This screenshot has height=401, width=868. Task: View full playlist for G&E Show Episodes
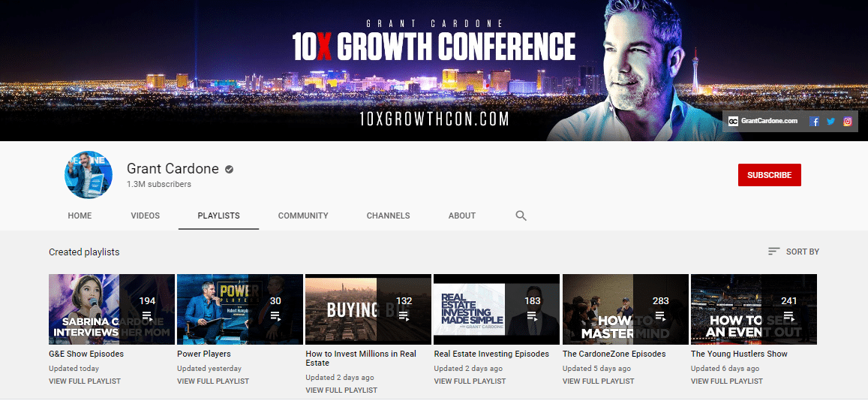coord(85,381)
